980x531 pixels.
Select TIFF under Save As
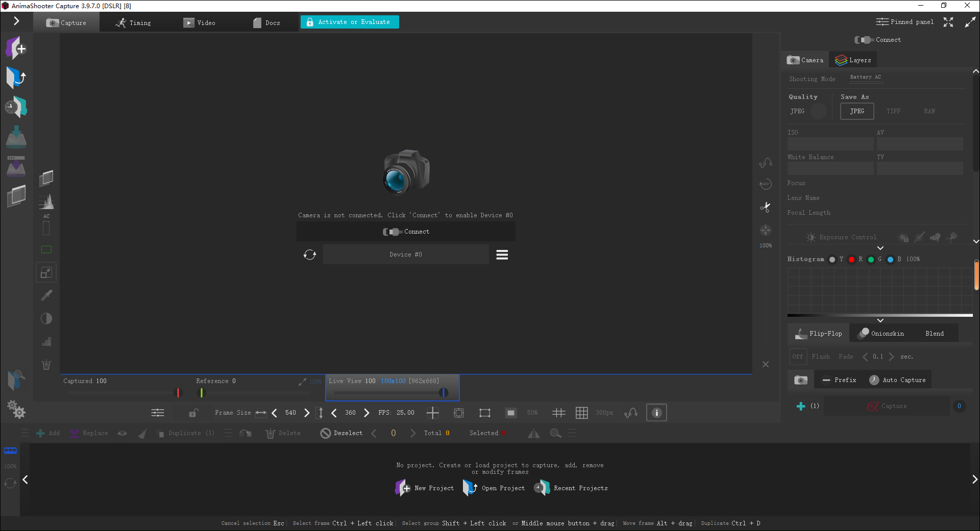click(893, 111)
